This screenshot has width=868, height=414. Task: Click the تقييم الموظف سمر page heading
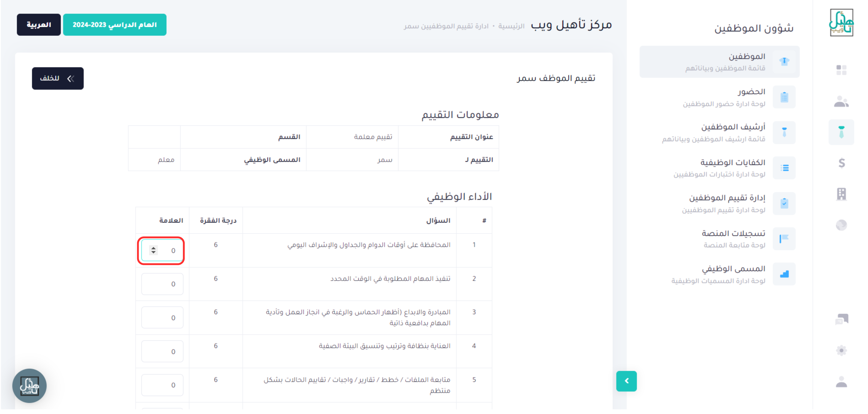point(556,78)
